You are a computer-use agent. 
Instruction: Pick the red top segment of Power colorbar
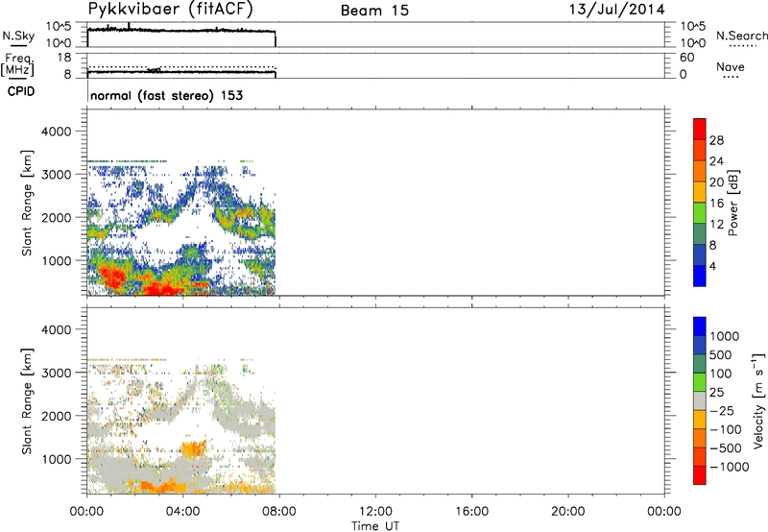tap(700, 129)
